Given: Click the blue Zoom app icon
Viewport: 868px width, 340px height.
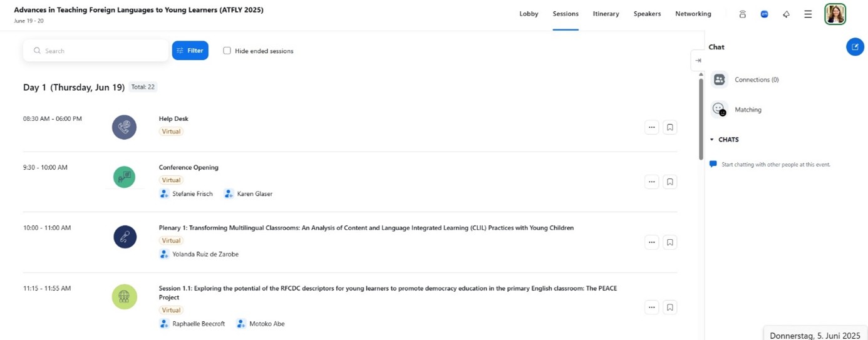Looking at the screenshot, I should 764,14.
